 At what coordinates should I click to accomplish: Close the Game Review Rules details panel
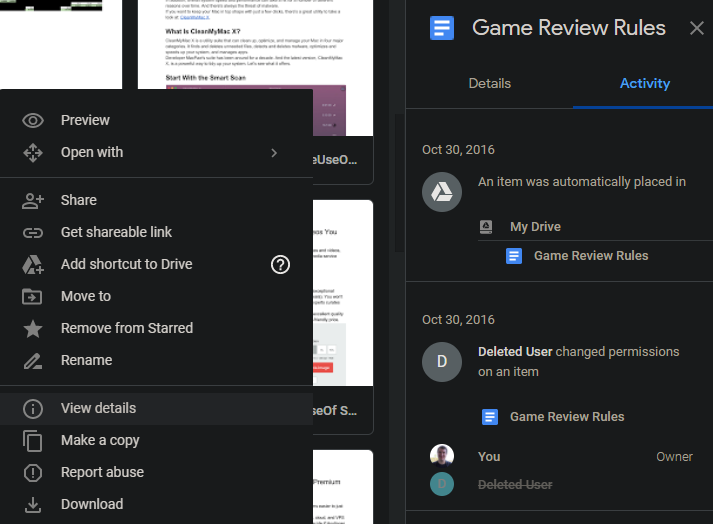click(696, 28)
